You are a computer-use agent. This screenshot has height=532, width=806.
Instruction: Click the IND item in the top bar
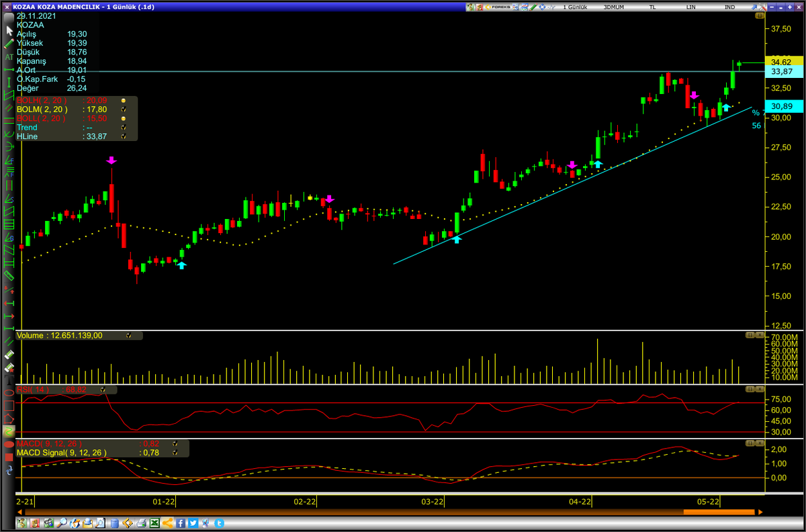coord(729,7)
